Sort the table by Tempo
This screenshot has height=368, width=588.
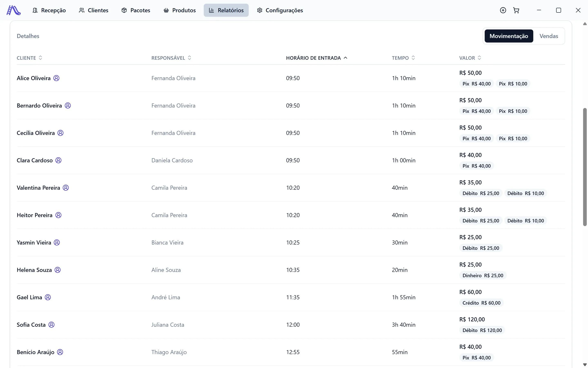tap(403, 58)
